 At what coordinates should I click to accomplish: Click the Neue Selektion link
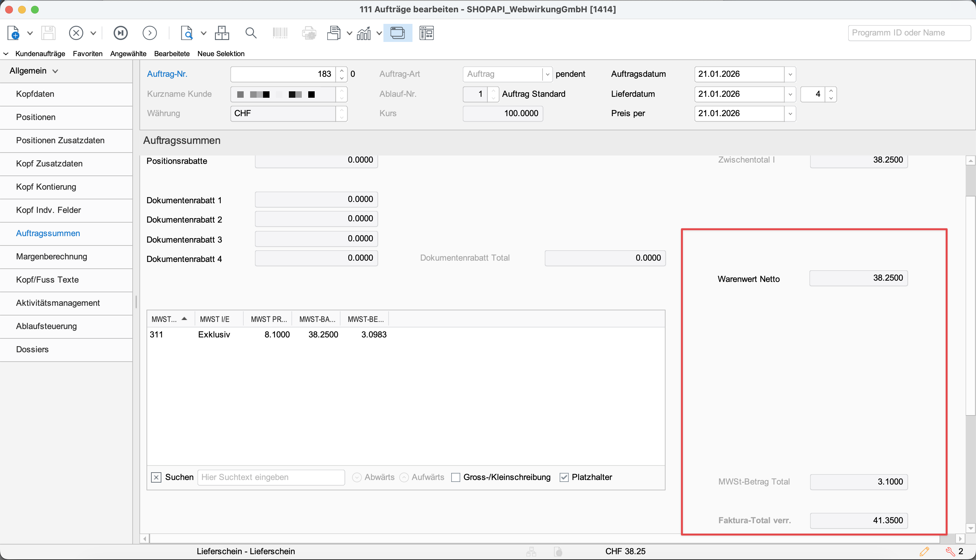[221, 54]
